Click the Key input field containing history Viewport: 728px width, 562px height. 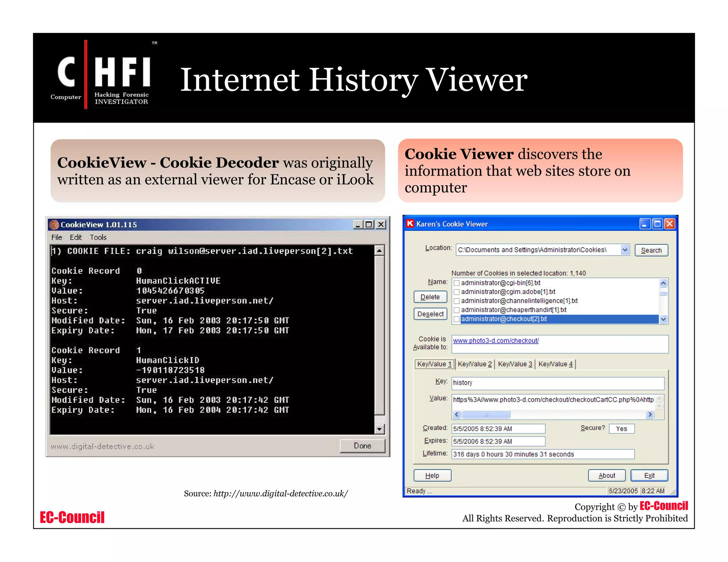pos(557,383)
